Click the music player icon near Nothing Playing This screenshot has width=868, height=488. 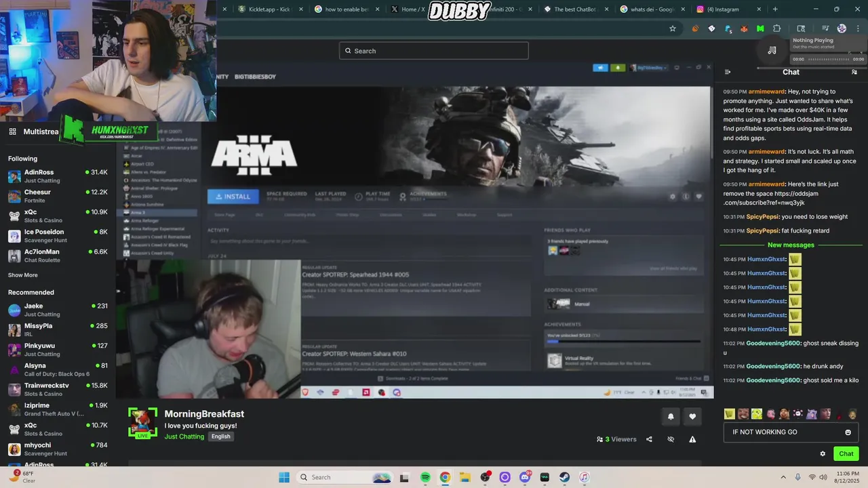click(x=772, y=50)
